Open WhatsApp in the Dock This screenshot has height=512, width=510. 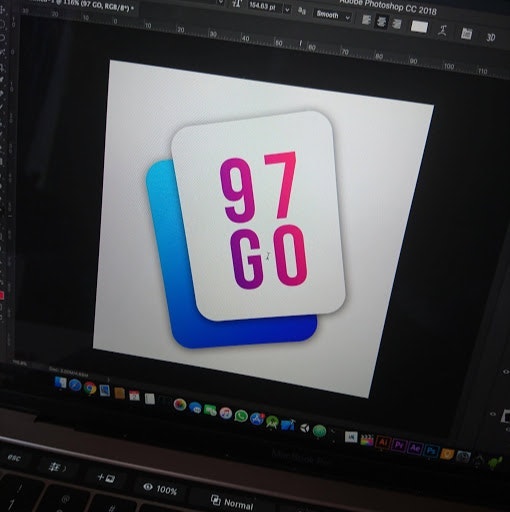tap(241, 416)
